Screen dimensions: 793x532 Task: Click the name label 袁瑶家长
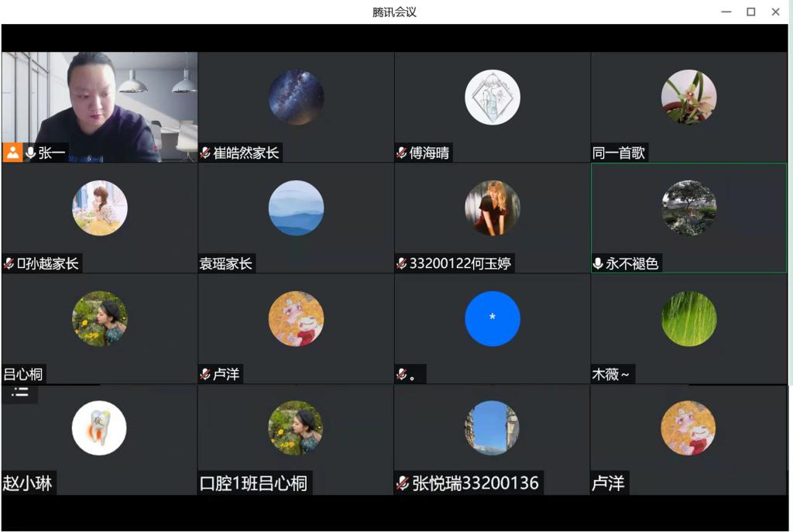tap(225, 263)
